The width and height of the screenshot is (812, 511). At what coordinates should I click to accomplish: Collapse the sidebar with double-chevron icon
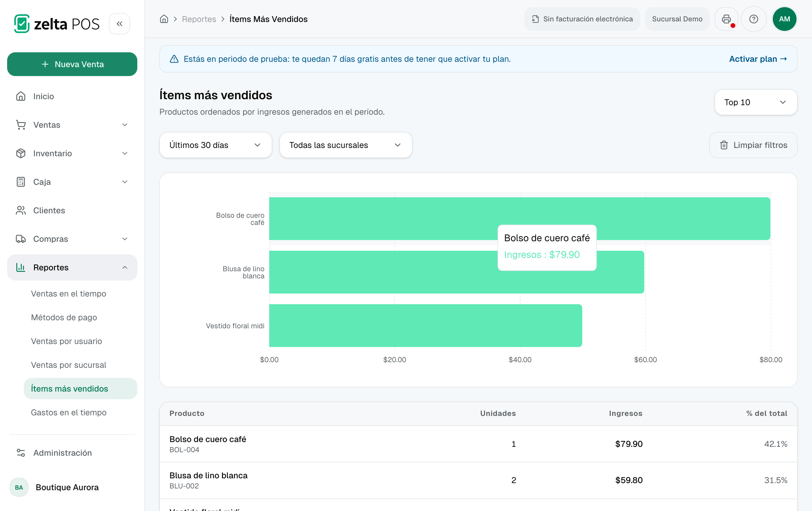(119, 24)
